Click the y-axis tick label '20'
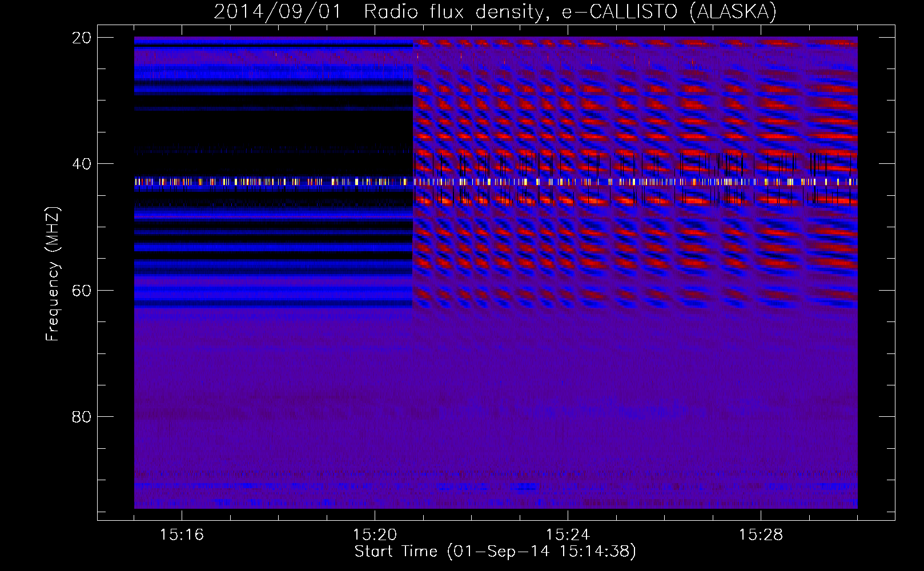Screen dimensions: 924x571 click(x=82, y=38)
